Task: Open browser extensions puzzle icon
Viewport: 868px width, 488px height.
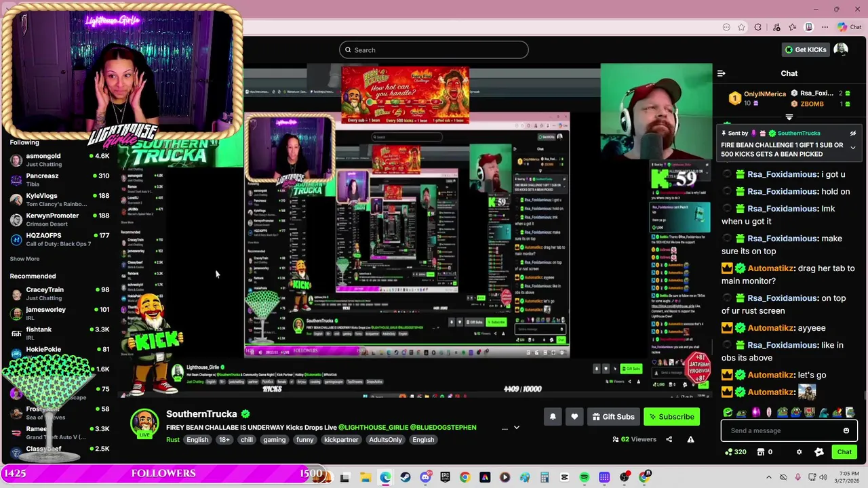Action: pyautogui.click(x=758, y=27)
